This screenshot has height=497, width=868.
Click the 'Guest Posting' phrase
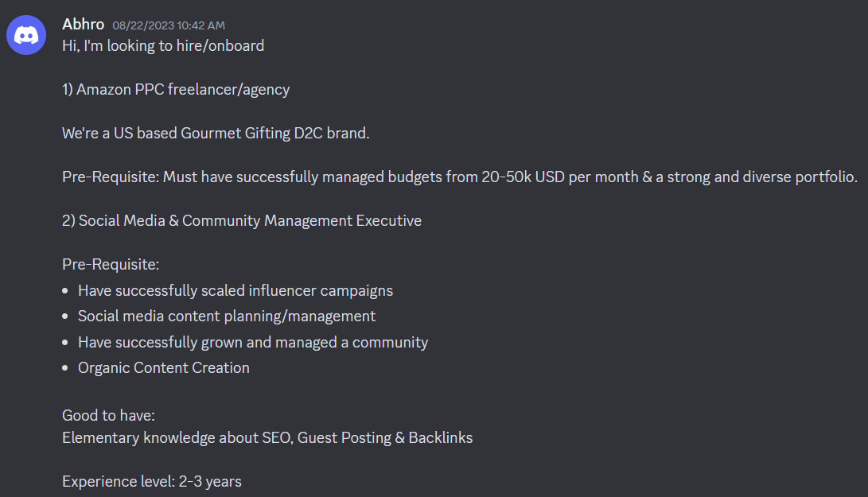point(344,437)
